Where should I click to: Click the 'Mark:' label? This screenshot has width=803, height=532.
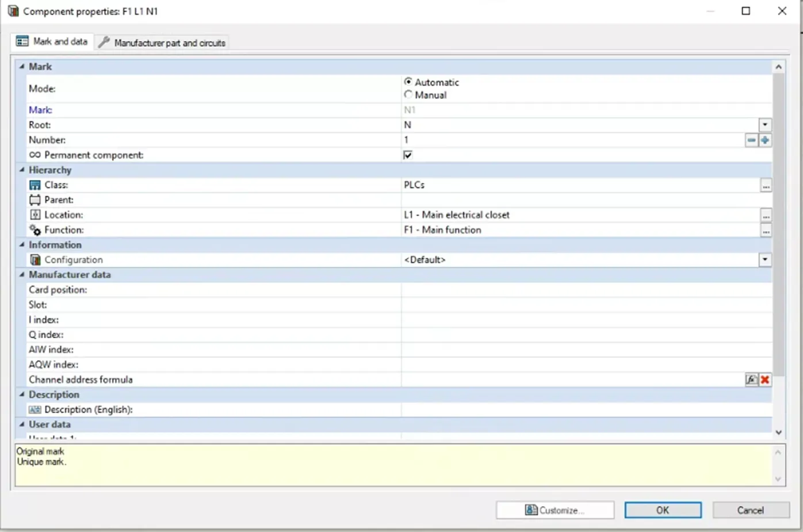click(40, 110)
